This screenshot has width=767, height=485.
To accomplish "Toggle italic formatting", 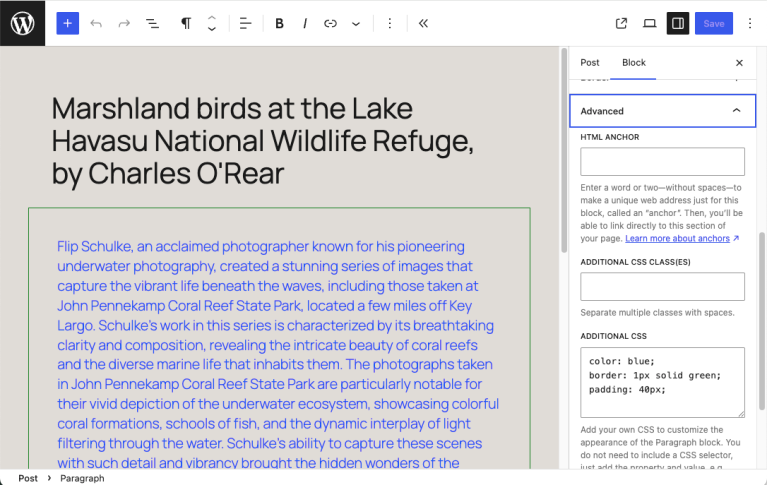I will 305,23.
